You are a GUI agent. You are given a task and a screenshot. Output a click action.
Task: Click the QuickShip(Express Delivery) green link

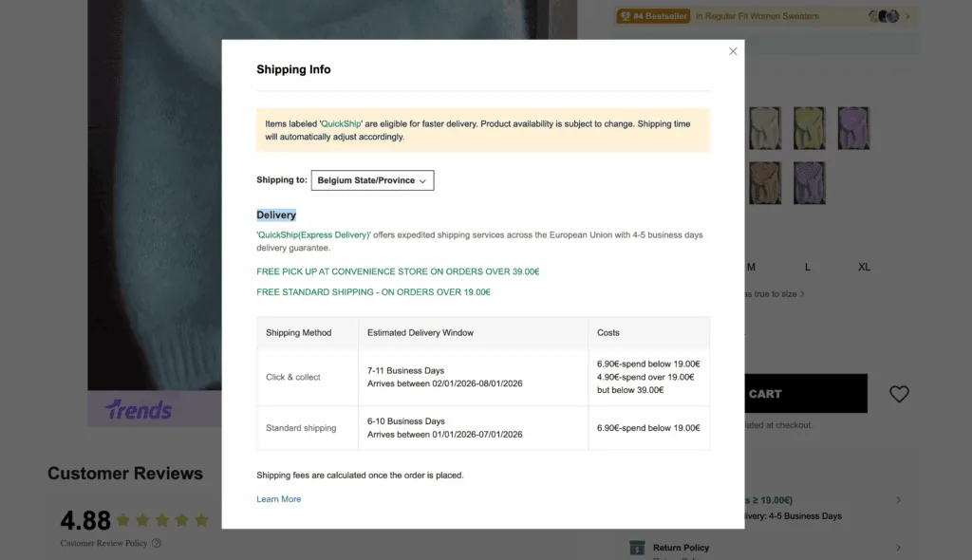313,234
